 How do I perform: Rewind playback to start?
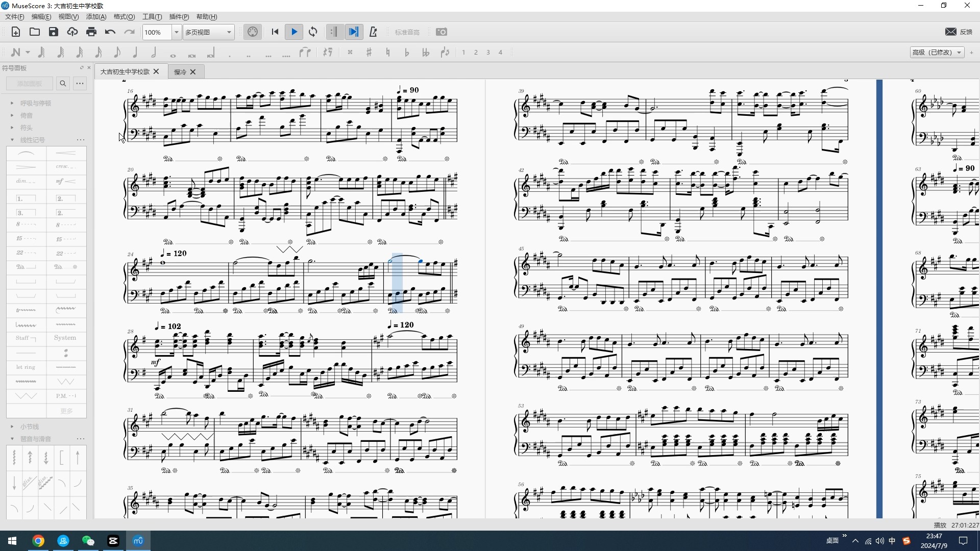pos(275,32)
